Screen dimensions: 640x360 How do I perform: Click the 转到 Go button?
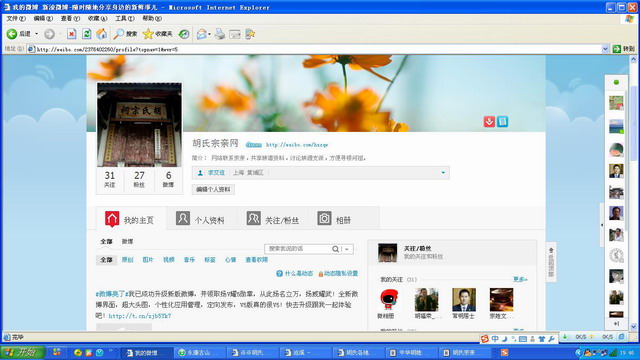624,49
